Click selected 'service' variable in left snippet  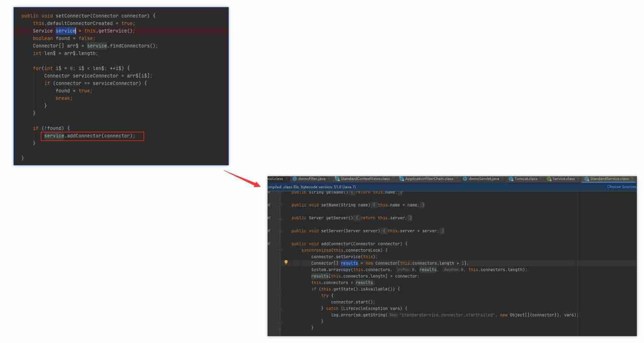(x=66, y=31)
